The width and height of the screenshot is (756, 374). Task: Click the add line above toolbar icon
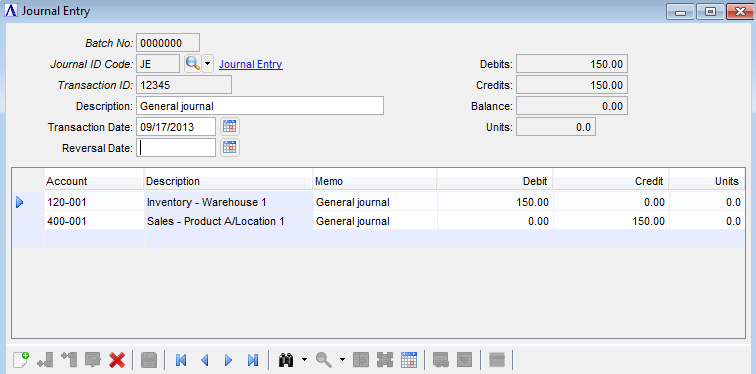tap(69, 360)
